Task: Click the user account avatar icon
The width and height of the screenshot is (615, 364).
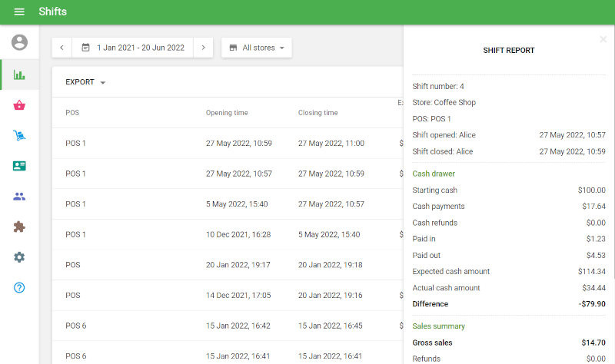Action: tap(19, 42)
